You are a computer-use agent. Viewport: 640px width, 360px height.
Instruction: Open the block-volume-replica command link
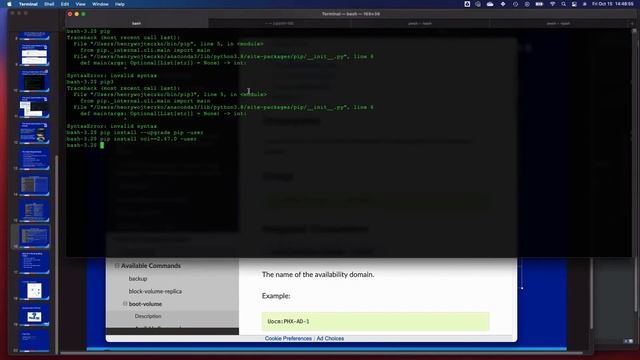click(x=155, y=291)
